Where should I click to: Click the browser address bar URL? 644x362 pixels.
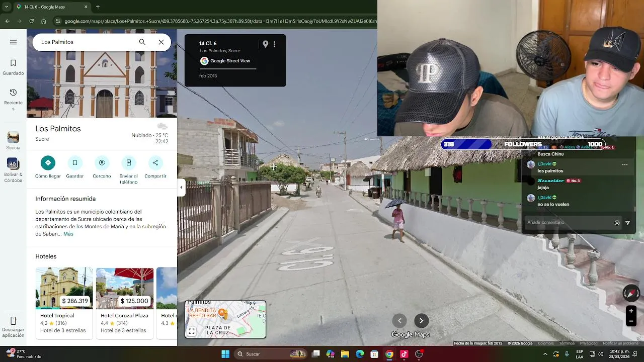(220, 21)
